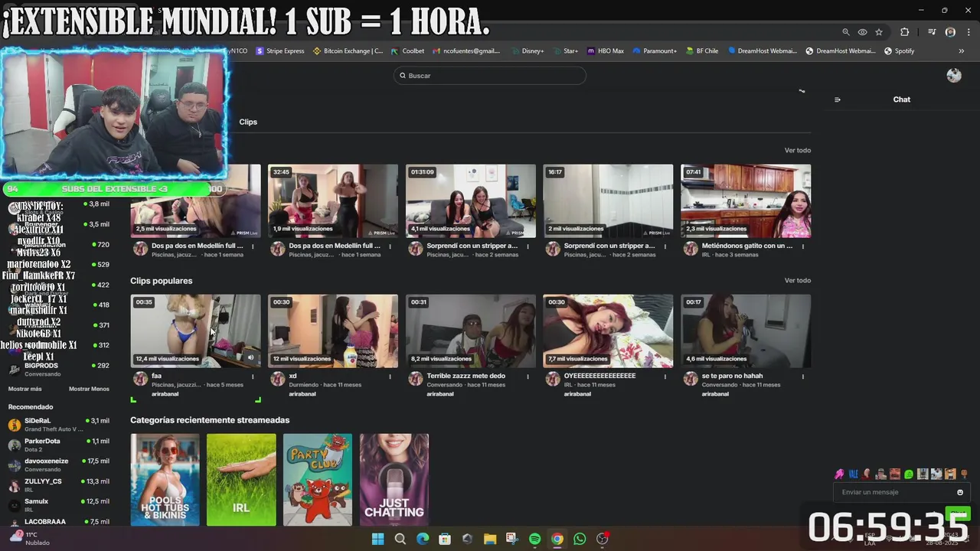Open the 'faa' clip thumbnail
980x551 pixels.
[x=195, y=331]
